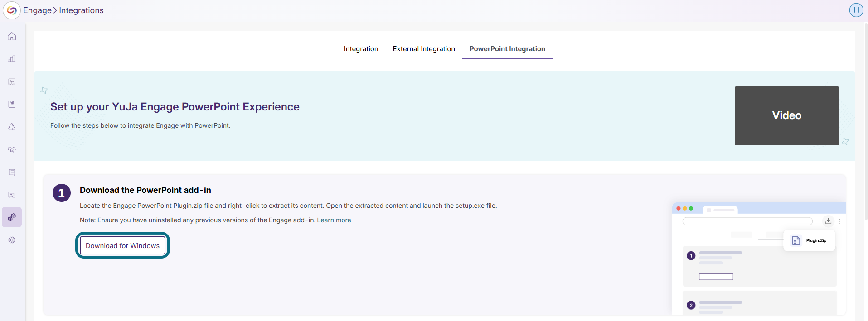This screenshot has height=321, width=868.
Task: Click the question list sidebar icon
Action: point(12,172)
